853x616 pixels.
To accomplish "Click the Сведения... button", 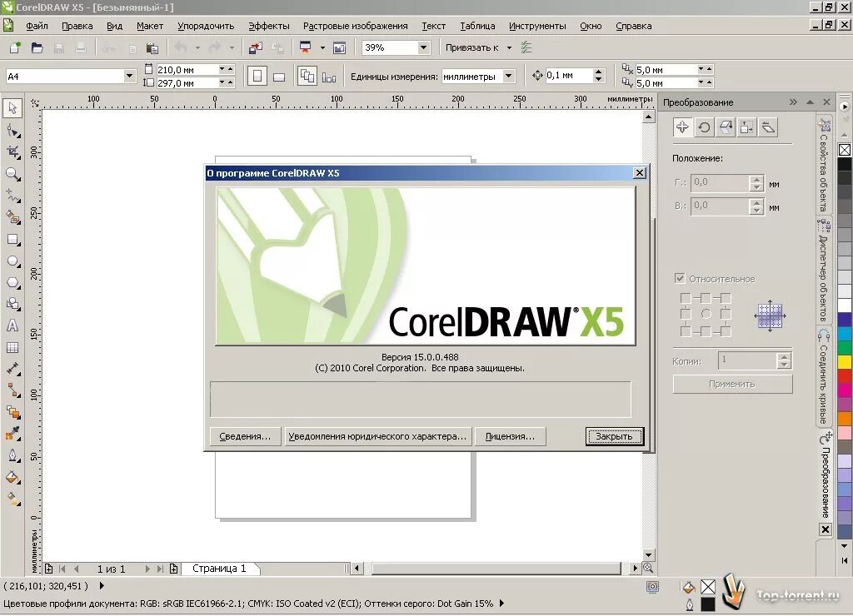I will pyautogui.click(x=245, y=436).
